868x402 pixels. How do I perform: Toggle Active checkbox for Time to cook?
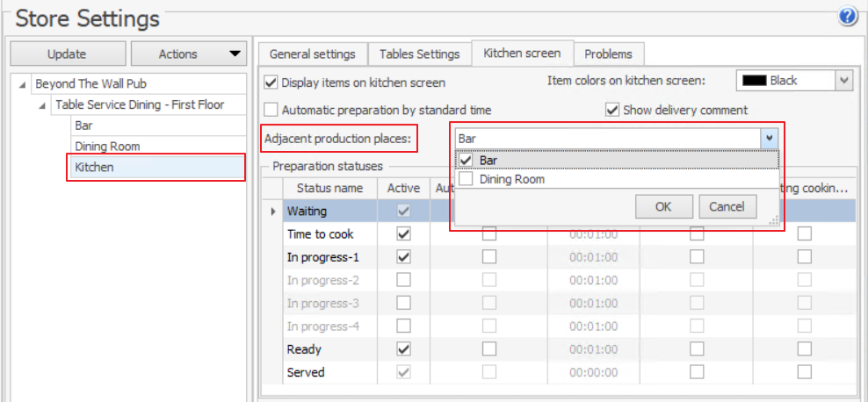point(404,234)
